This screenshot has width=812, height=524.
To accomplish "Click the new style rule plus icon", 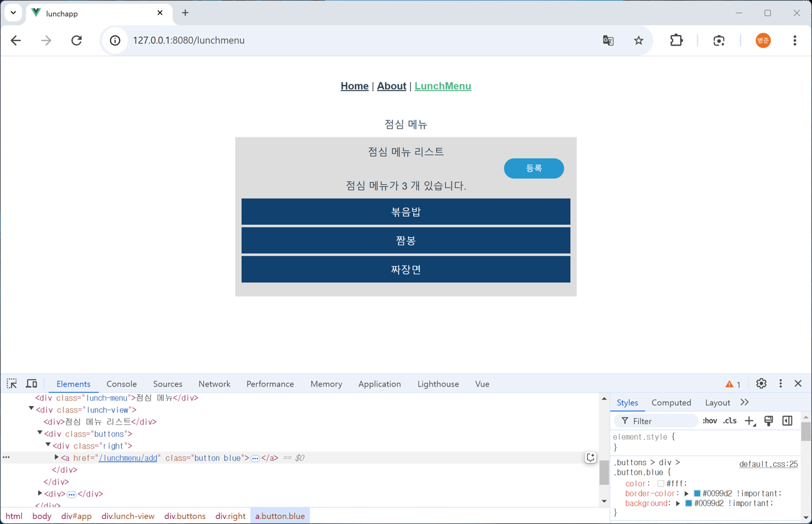I will click(x=750, y=422).
